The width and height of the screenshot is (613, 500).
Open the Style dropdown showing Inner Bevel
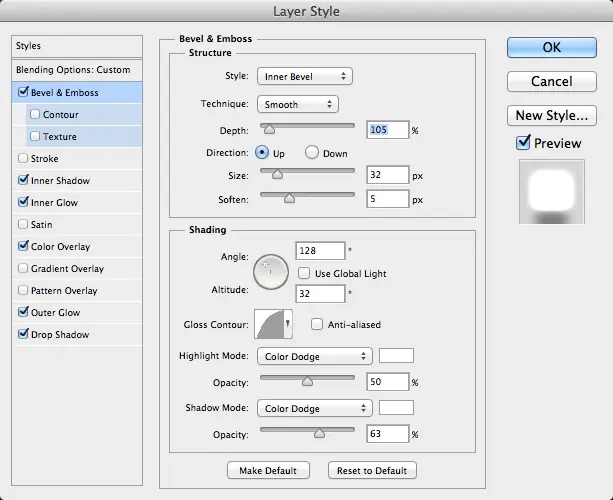(x=305, y=76)
